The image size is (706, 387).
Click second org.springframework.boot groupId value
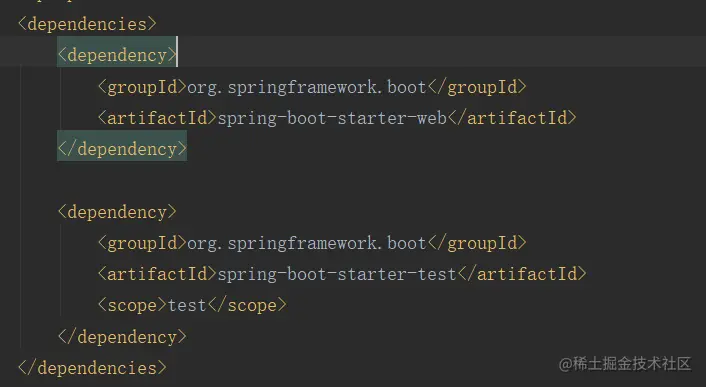(307, 243)
